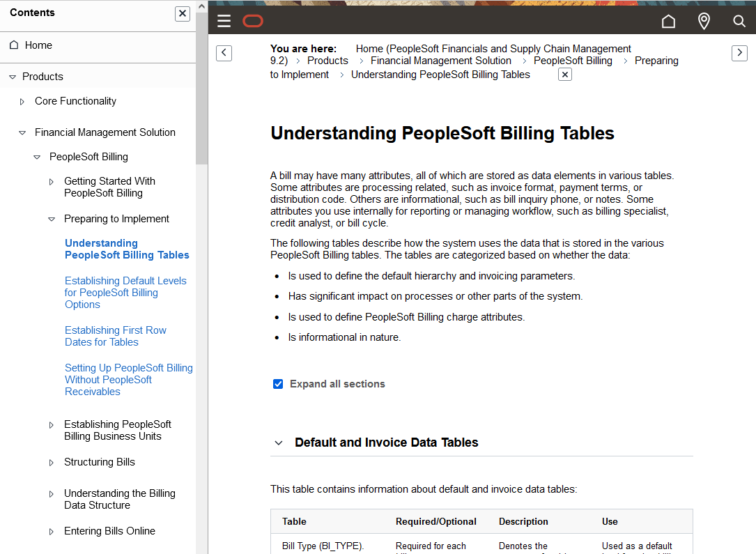Collapse Default and Invoice Data Tables section

coord(278,443)
